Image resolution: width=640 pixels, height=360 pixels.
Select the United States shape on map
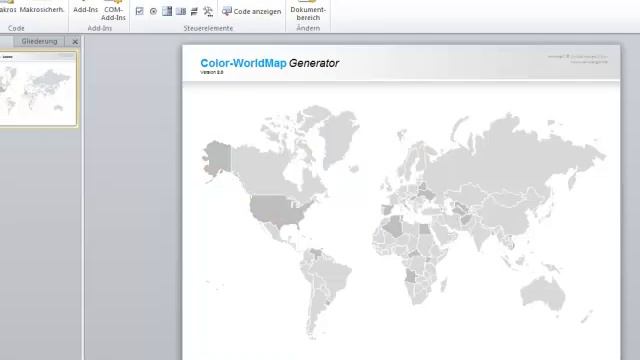[x=278, y=209]
